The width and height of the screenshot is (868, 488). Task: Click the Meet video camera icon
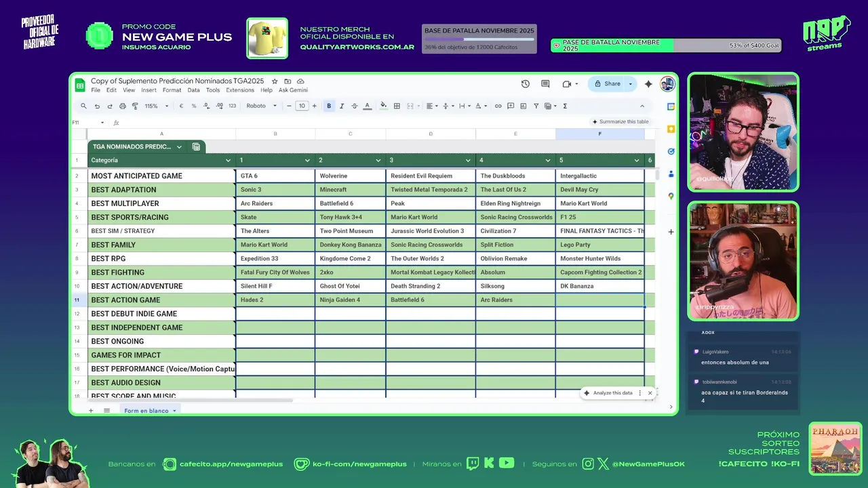(x=567, y=84)
